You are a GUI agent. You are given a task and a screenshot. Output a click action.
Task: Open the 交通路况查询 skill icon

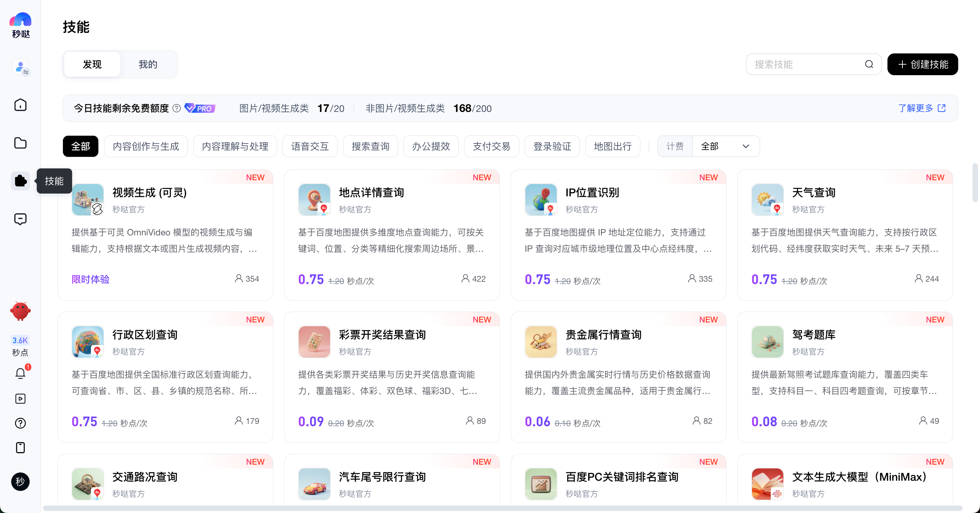87,484
